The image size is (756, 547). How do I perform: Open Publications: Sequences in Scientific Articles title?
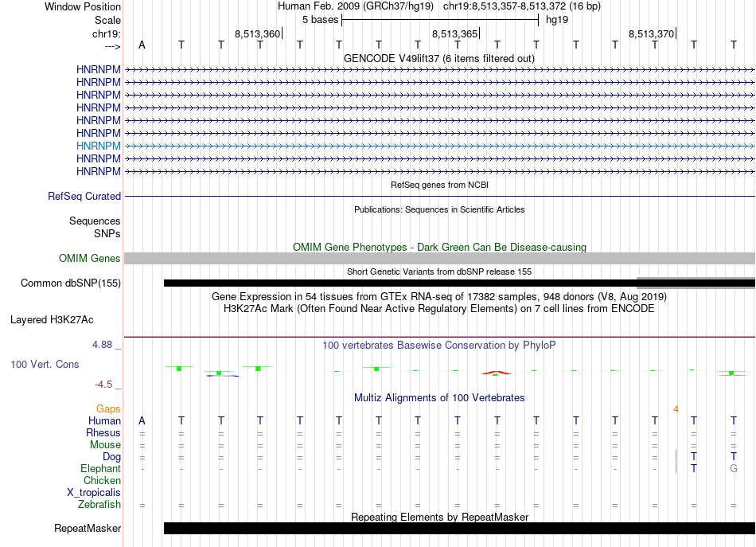pos(439,209)
